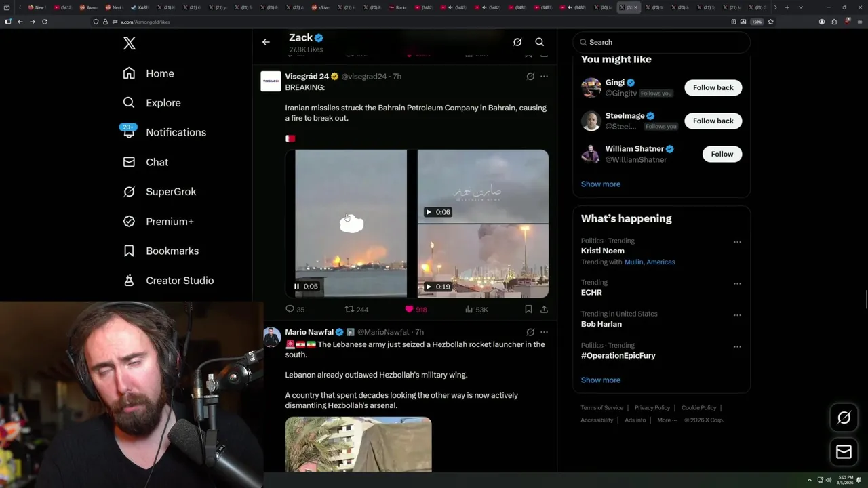Click the Search input field
The image size is (868, 488).
[662, 42]
